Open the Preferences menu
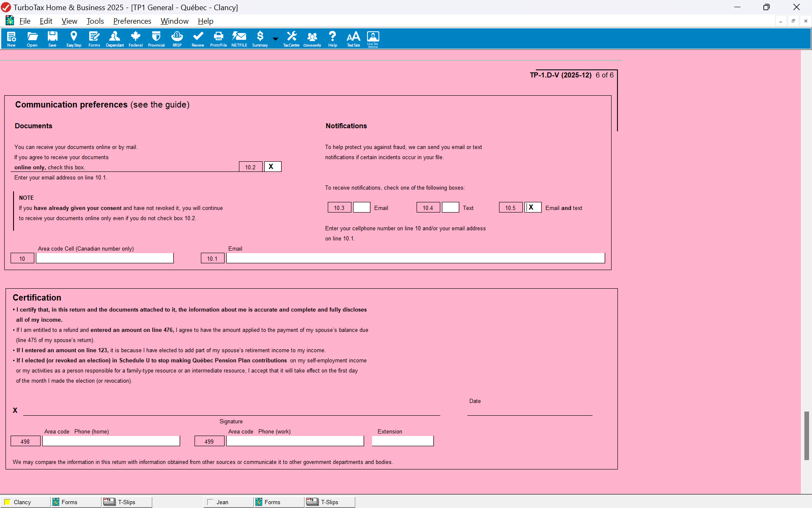This screenshot has height=508, width=812. 132,21
